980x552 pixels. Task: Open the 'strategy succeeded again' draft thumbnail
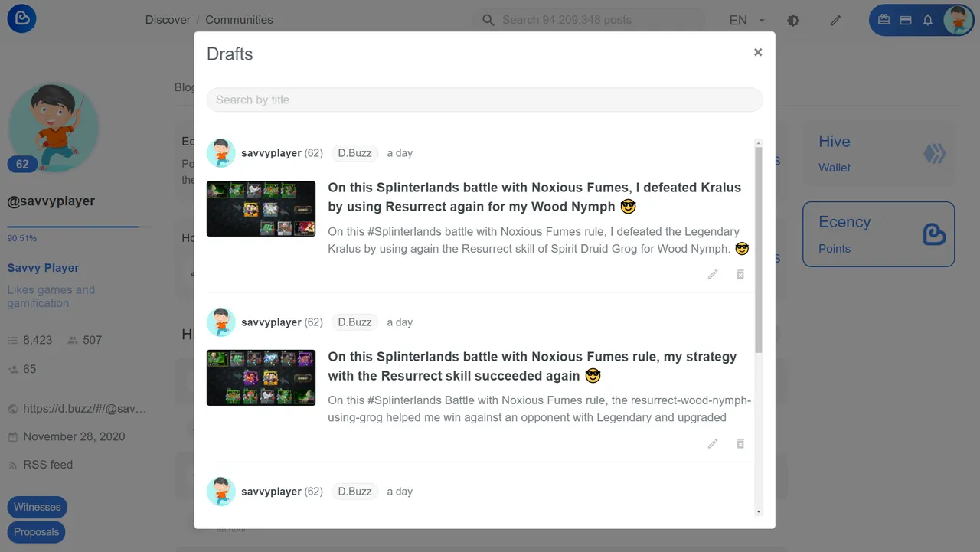[261, 377]
